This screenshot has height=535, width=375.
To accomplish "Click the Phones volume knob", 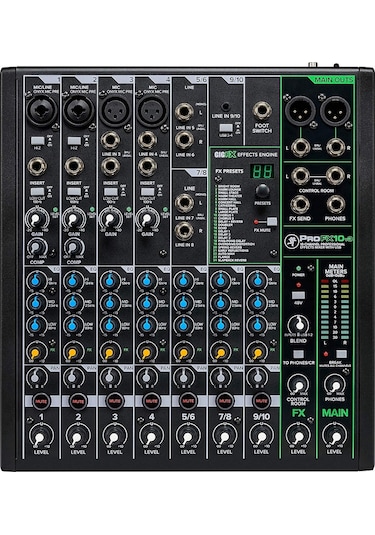I will coord(335,385).
